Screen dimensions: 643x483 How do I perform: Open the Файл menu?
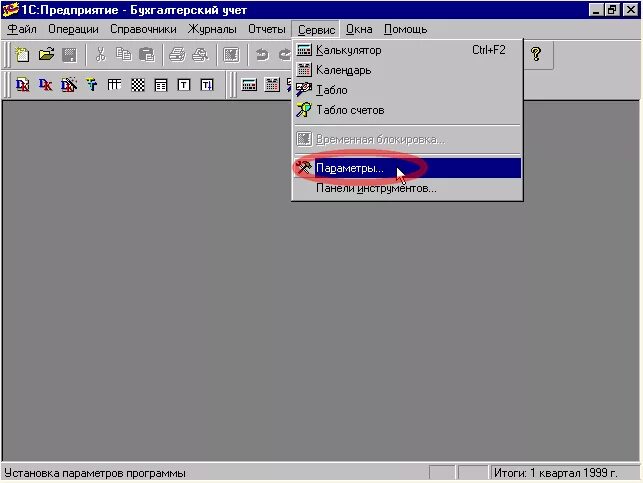(22, 30)
